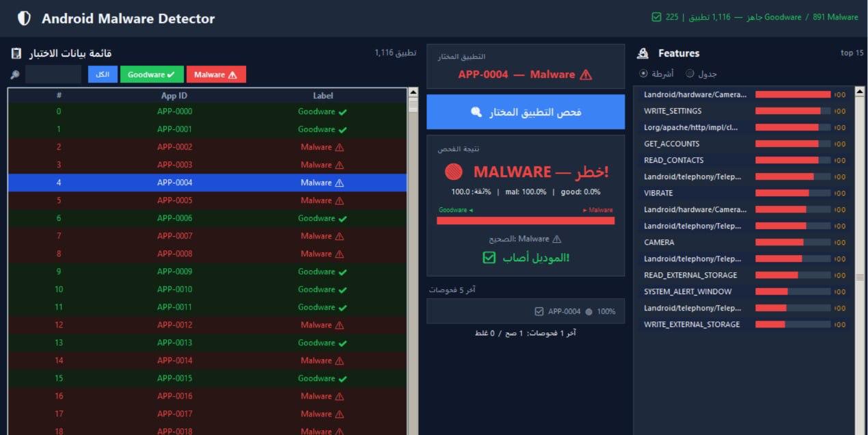Click the warning icon in row APP-0012
Screen dimensions: 868x435
click(x=339, y=325)
